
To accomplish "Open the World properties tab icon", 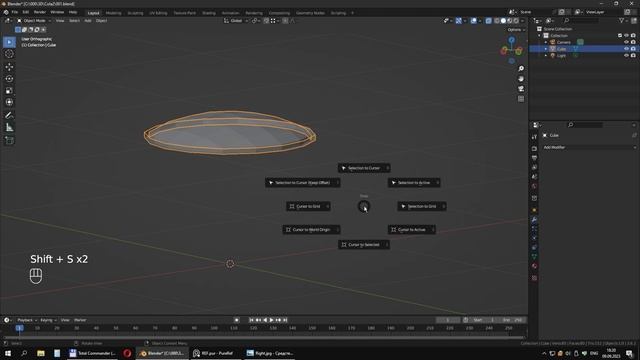I will coord(534,187).
